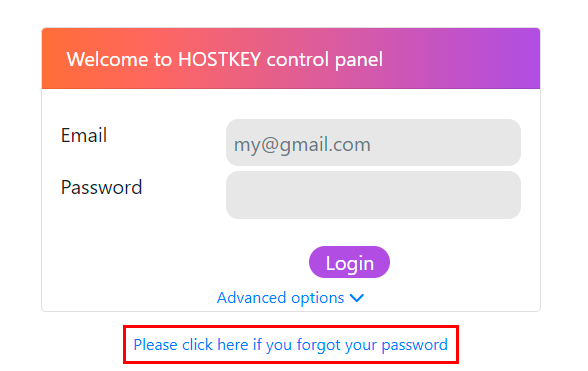Focus the Email input field
The image size is (588, 371).
coord(373,143)
